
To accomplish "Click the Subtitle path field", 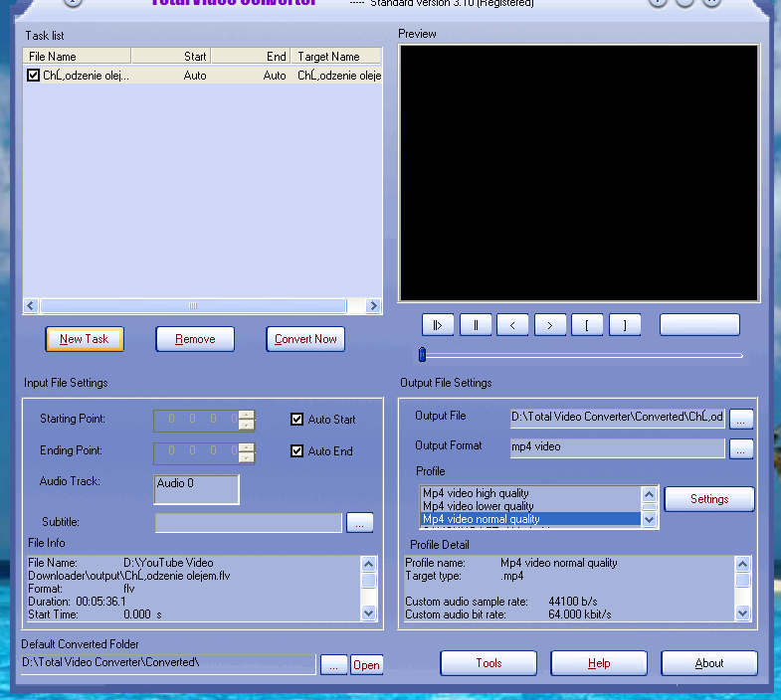I will pyautogui.click(x=249, y=523).
